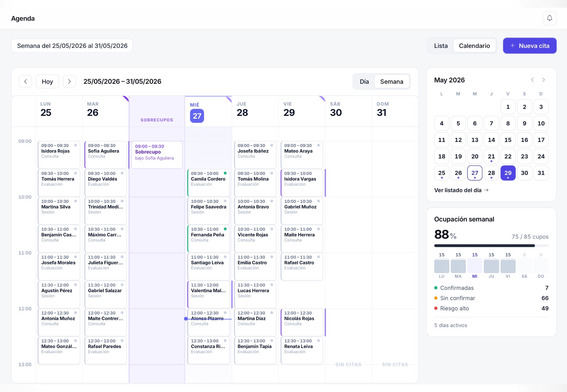Open Sofía Aguilera Consulta appointment
Screen dimensions: 567x392
(x=105, y=155)
